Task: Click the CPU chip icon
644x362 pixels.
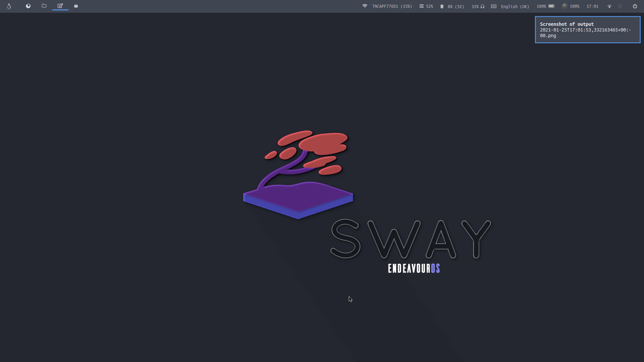Action: (442, 6)
